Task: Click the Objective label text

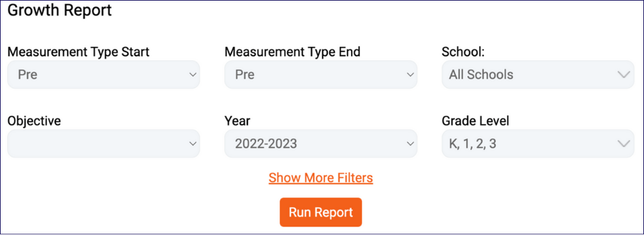Action: tap(34, 121)
